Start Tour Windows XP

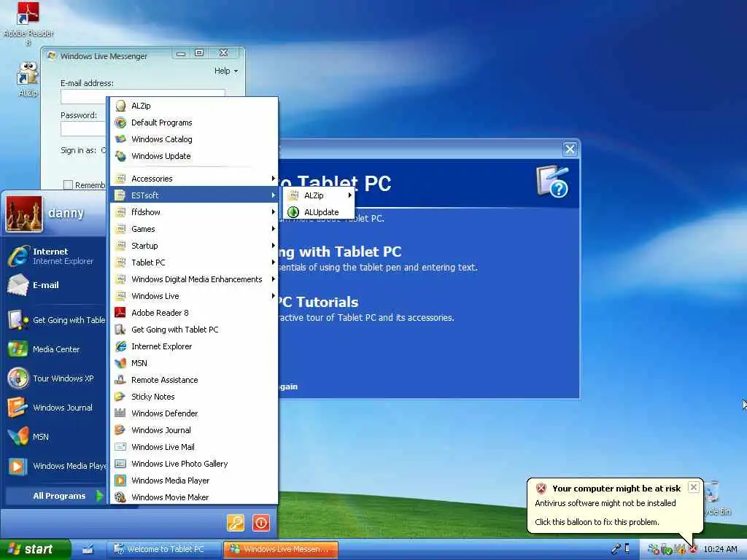[55, 378]
